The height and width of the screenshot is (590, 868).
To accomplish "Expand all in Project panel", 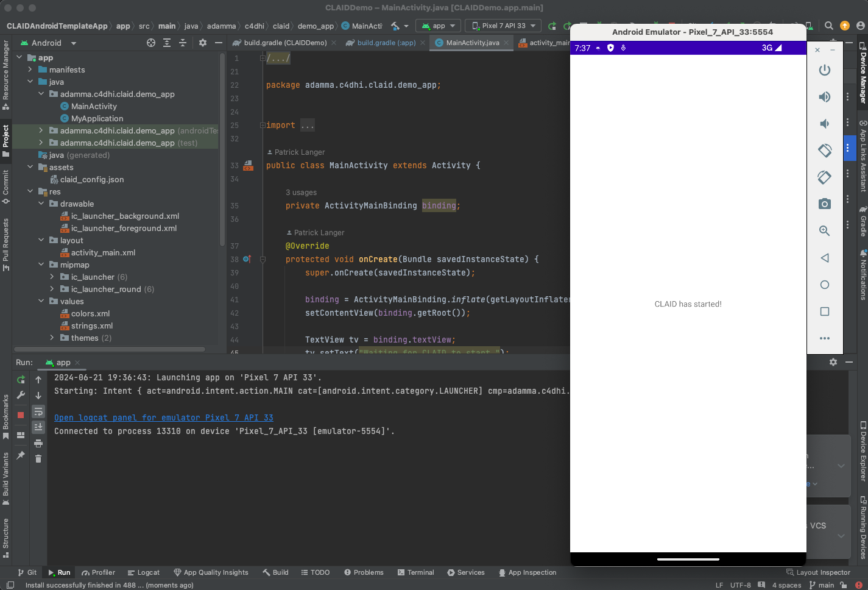I will [167, 43].
